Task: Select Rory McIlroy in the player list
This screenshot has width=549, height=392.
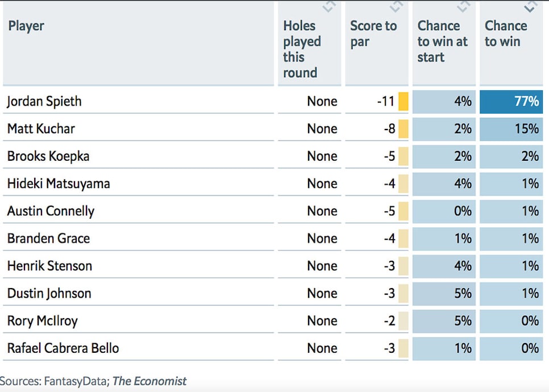Action: pos(43,321)
